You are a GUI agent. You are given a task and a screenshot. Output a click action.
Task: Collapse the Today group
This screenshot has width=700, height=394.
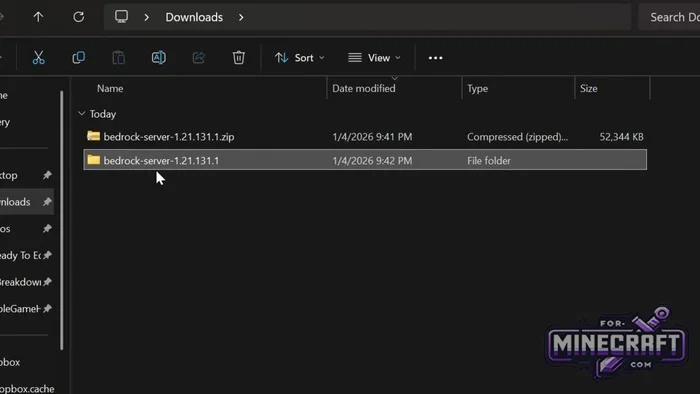81,114
